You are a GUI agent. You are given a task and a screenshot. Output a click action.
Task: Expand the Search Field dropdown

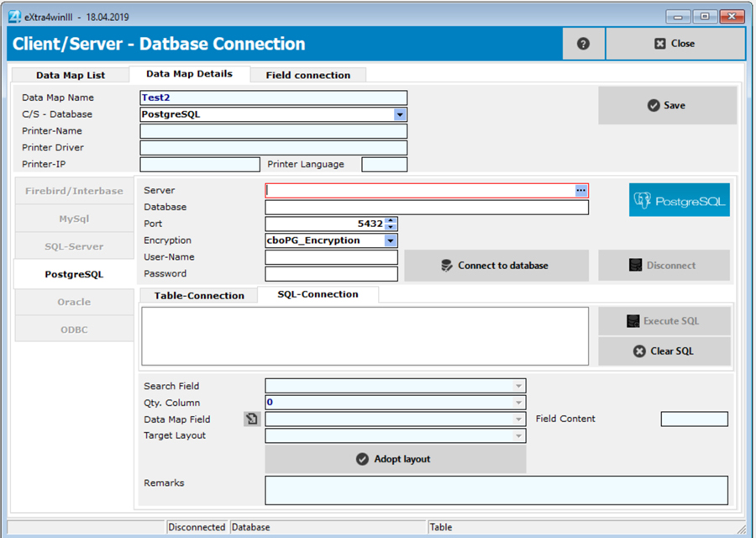tap(518, 386)
